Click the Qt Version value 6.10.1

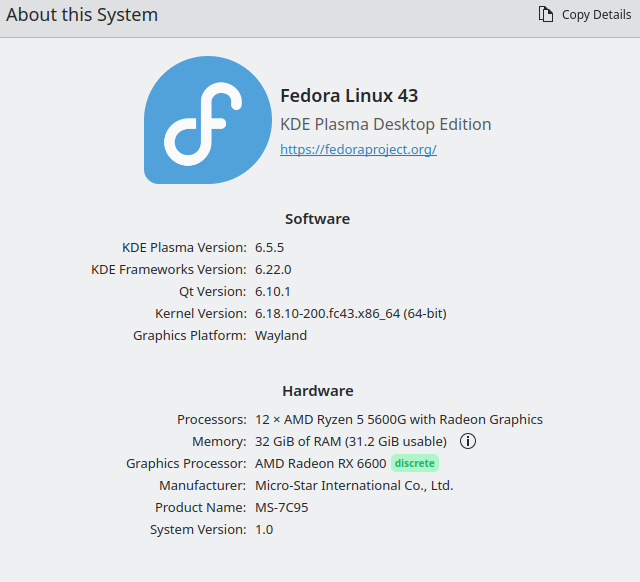click(273, 291)
